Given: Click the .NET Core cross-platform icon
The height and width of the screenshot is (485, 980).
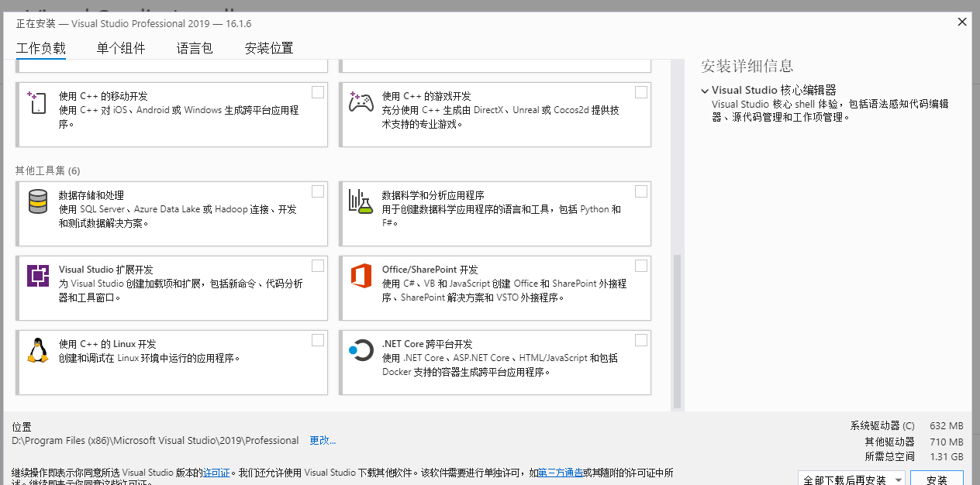Looking at the screenshot, I should click(361, 350).
